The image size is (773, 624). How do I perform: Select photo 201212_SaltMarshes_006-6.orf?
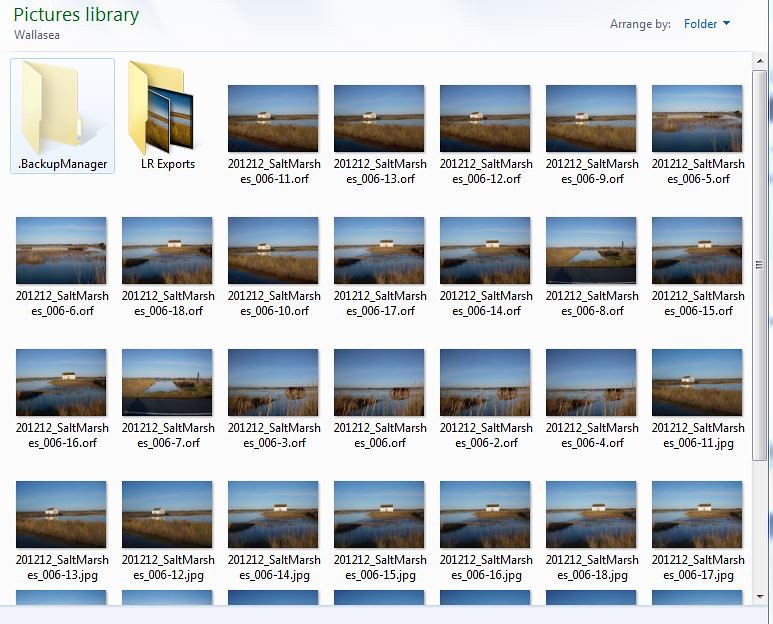(61, 250)
